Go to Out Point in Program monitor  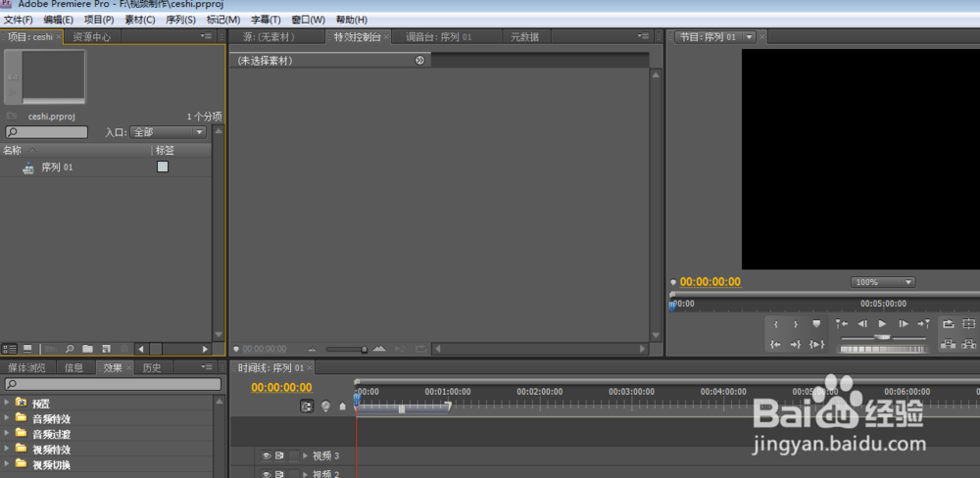pos(796,344)
